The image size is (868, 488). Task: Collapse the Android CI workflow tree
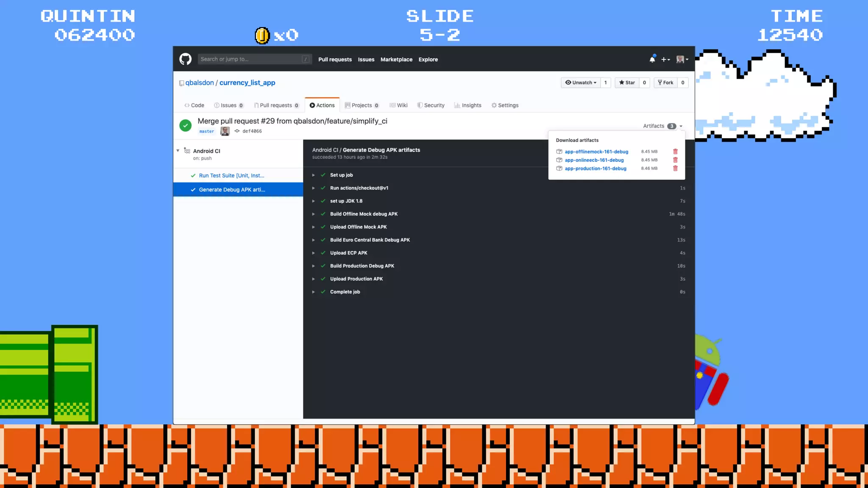178,151
